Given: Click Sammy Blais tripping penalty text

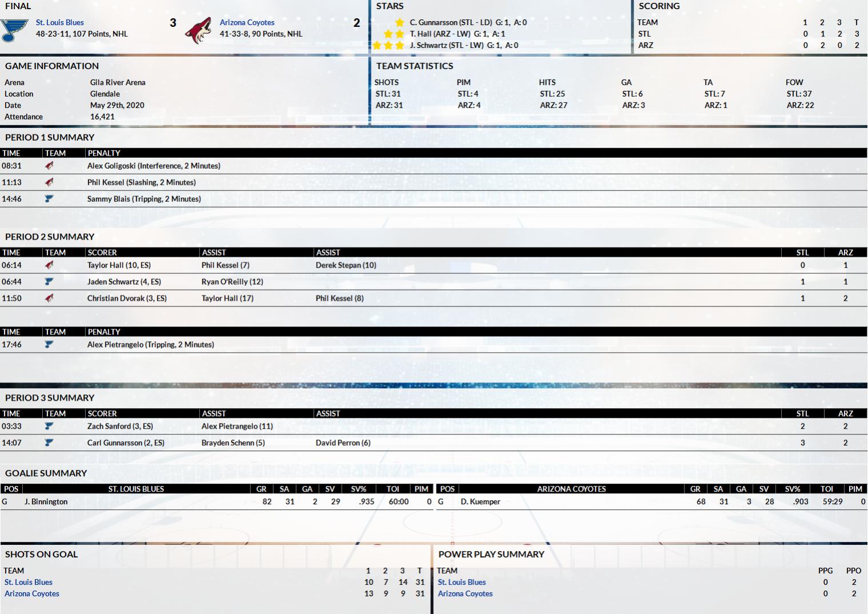Looking at the screenshot, I should [144, 199].
